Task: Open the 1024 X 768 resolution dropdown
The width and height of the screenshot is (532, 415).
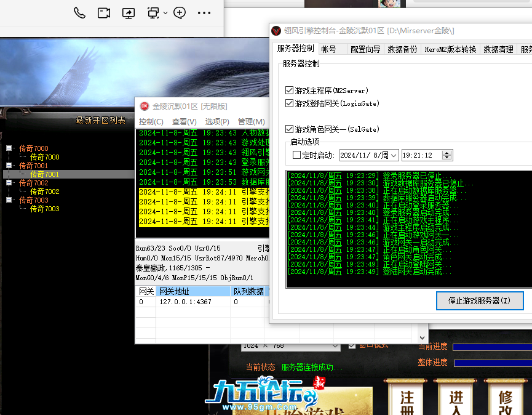Action: point(291,346)
